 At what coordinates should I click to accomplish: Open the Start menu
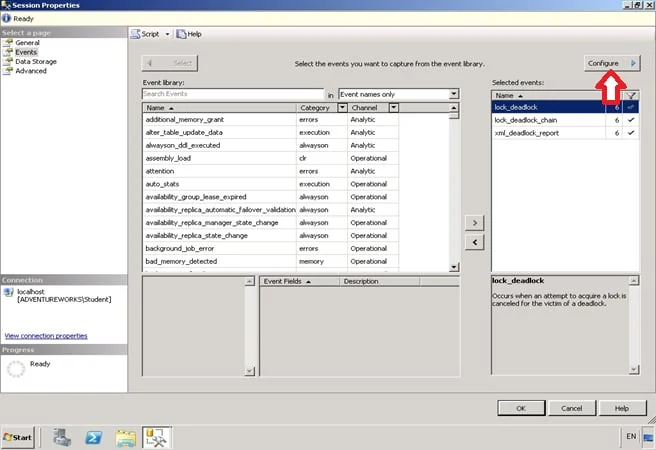pyautogui.click(x=18, y=437)
